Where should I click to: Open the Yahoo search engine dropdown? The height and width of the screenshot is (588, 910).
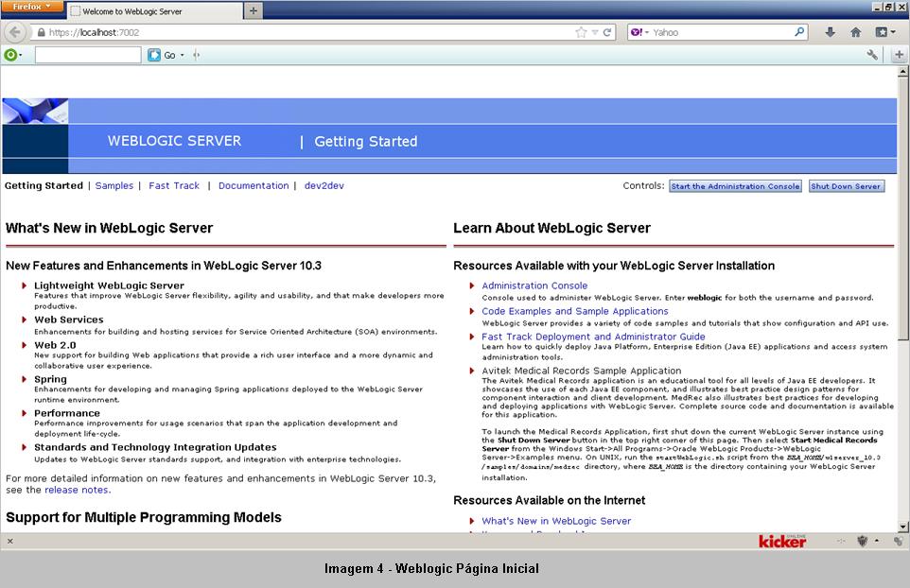pos(639,32)
